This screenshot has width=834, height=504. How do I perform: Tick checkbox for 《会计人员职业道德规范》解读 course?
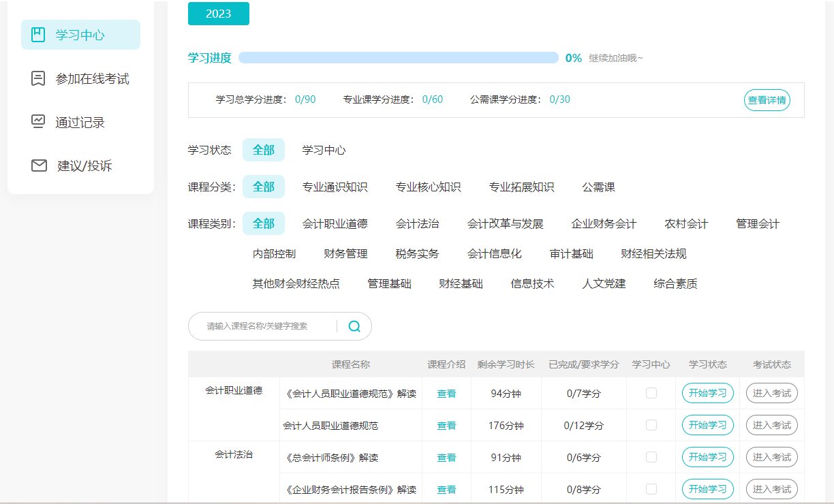[651, 393]
